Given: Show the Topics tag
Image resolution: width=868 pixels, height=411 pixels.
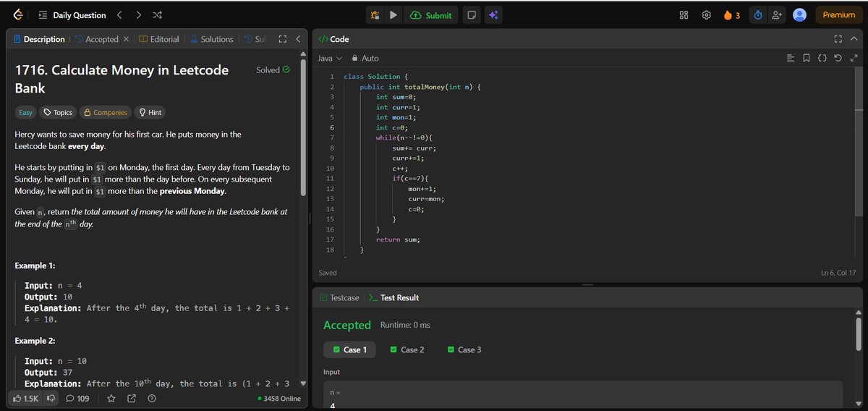Looking at the screenshot, I should (58, 113).
